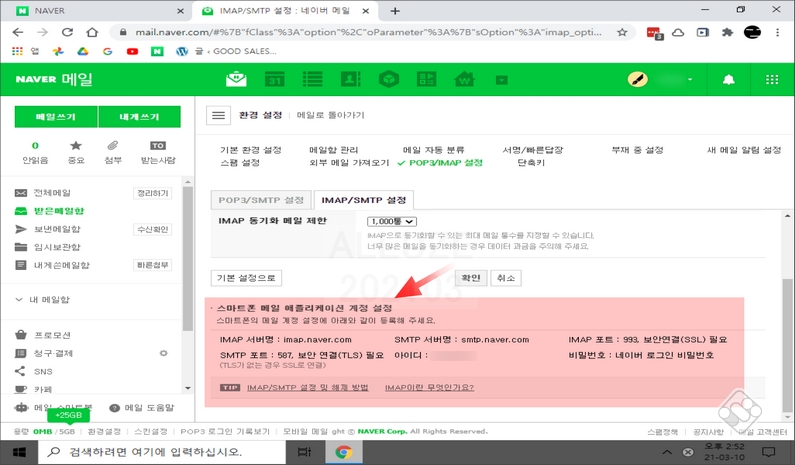
Task: Open the Works house icon in header
Action: pos(464,80)
